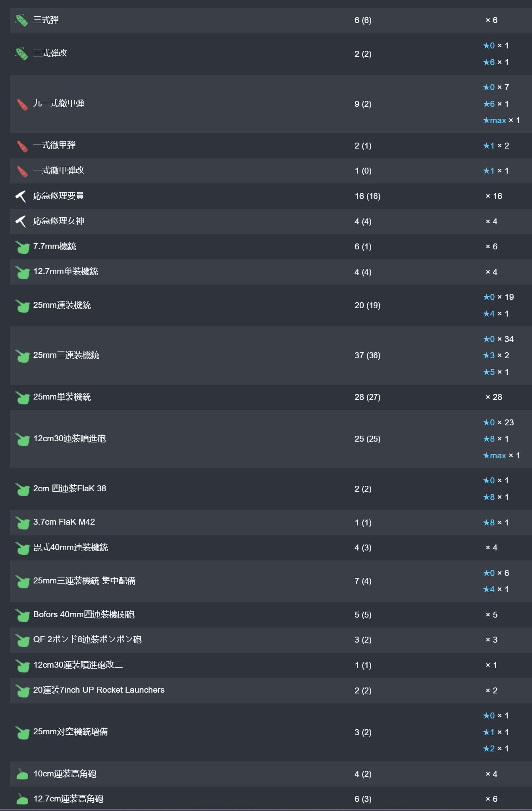Click the × 16 count for 応急修理要員

tap(493, 196)
